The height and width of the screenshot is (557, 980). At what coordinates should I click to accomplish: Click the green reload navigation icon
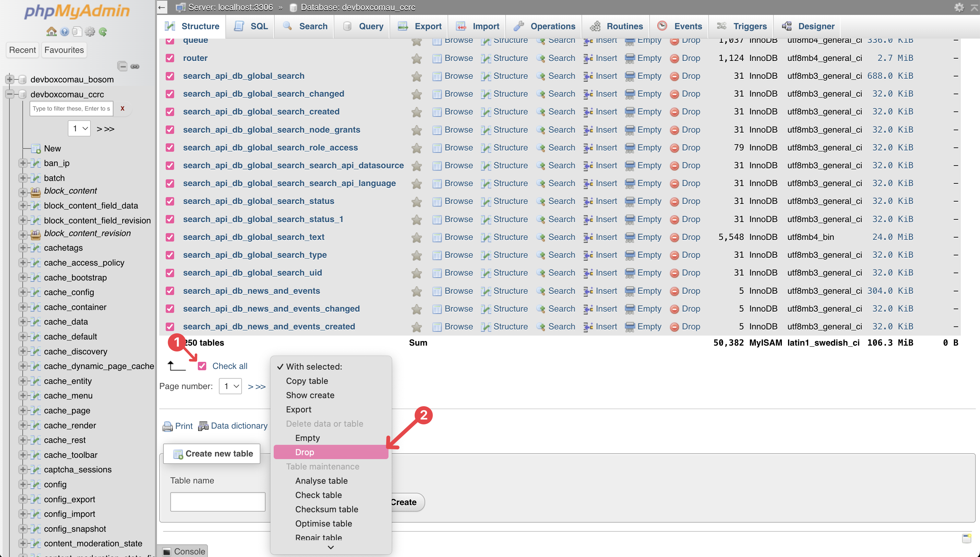tap(102, 32)
